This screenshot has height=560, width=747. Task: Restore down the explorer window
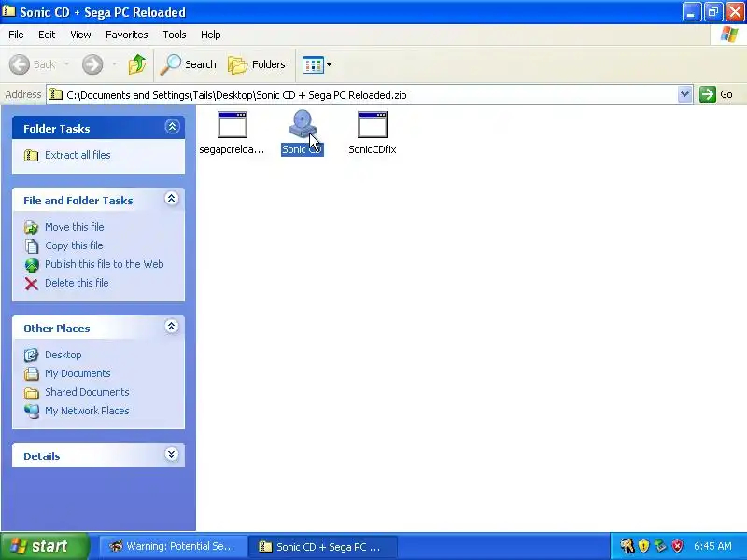pos(713,12)
